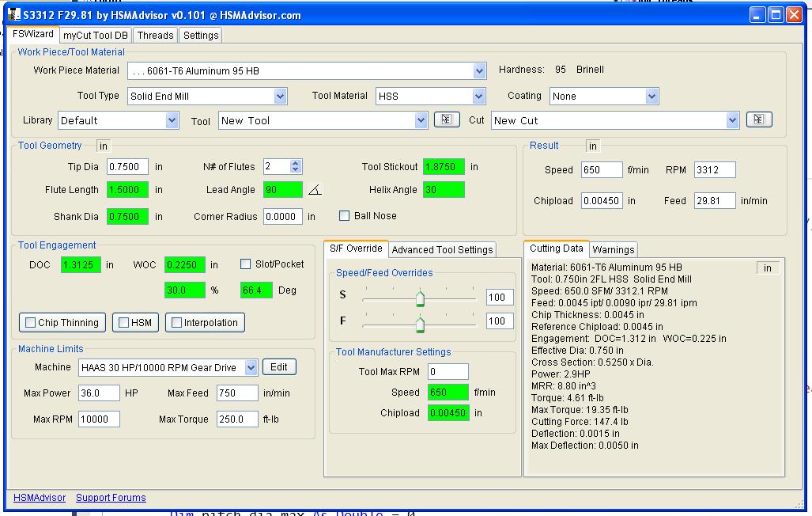The image size is (812, 516).
Task: Click the HSMAdvisor app icon in title bar
Action: pyautogui.click(x=14, y=15)
